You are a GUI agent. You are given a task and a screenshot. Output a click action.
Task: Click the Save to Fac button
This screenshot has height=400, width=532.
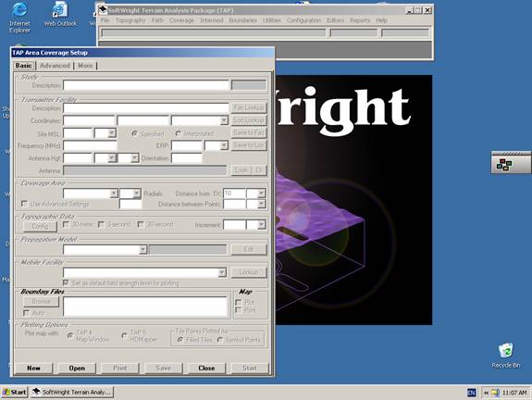[x=249, y=132]
